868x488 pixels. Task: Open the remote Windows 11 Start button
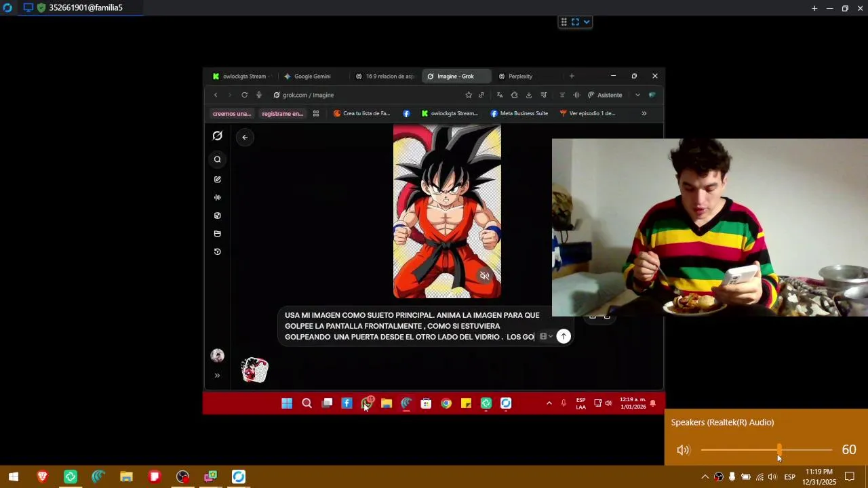287,403
